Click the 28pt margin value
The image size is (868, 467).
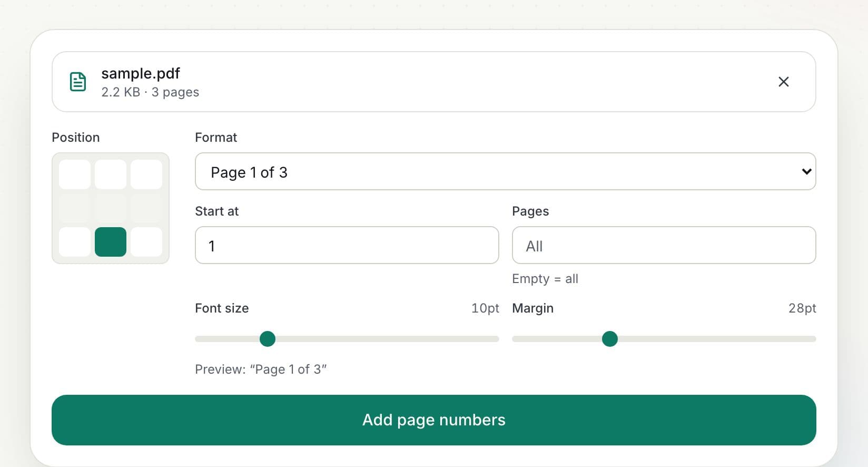click(802, 308)
